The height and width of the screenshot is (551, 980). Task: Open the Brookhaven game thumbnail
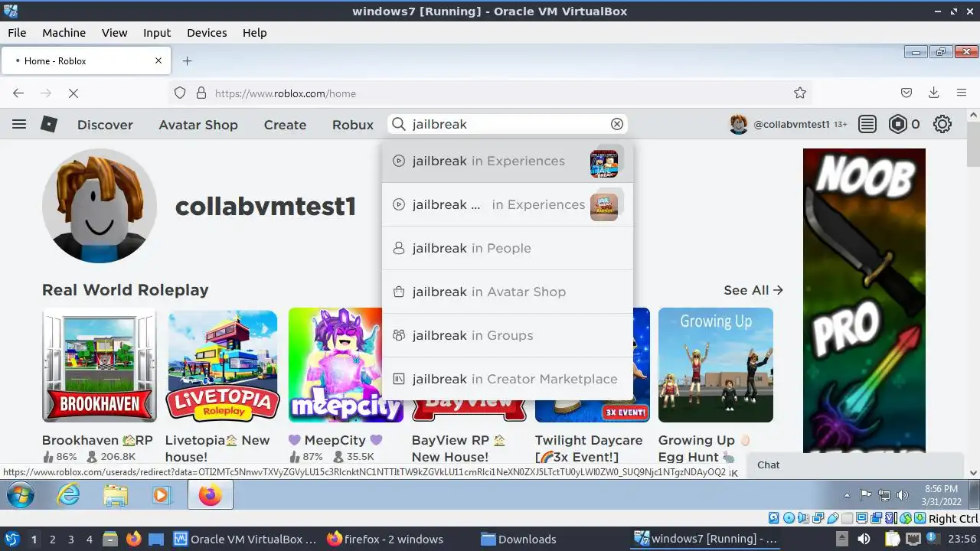click(100, 365)
